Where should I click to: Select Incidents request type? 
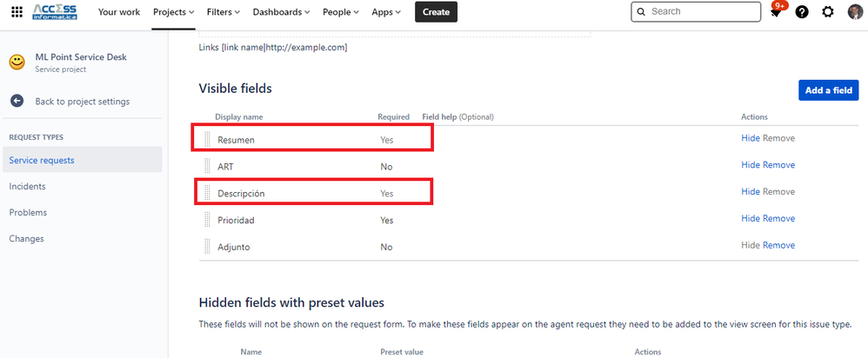coord(27,187)
